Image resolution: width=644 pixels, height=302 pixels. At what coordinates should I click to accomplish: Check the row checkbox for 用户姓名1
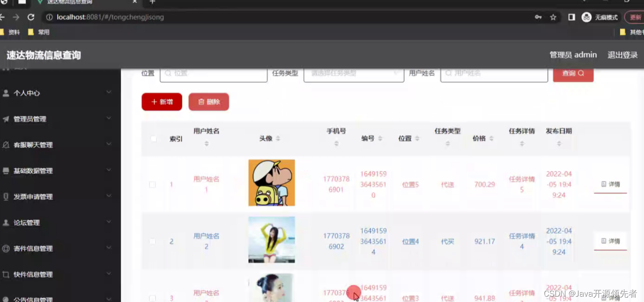(x=152, y=184)
